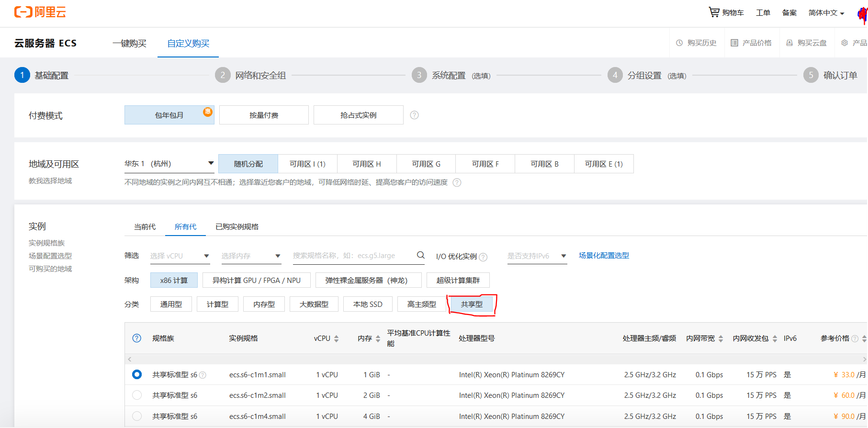Select ecs.s6-c1m1.small radio button

pos(137,374)
